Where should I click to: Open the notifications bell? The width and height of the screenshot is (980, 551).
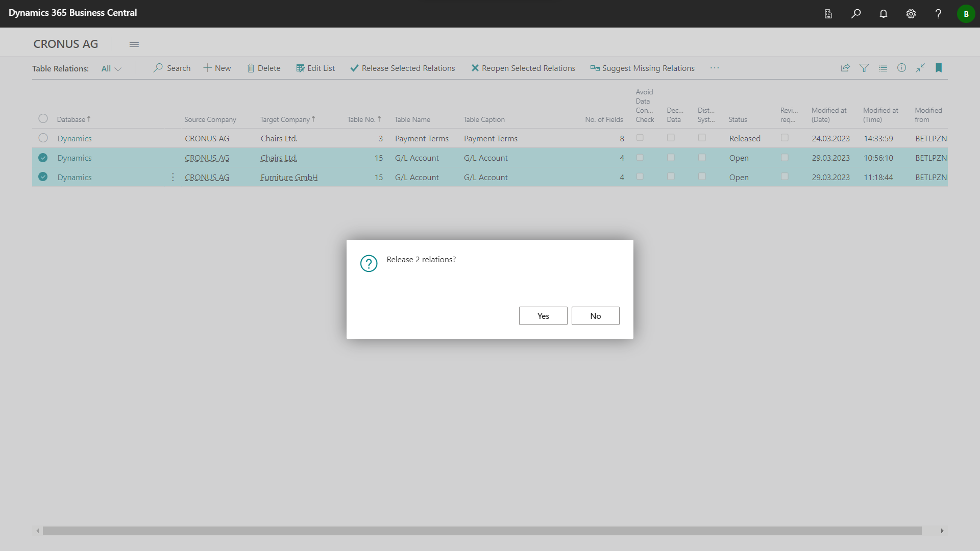click(884, 14)
